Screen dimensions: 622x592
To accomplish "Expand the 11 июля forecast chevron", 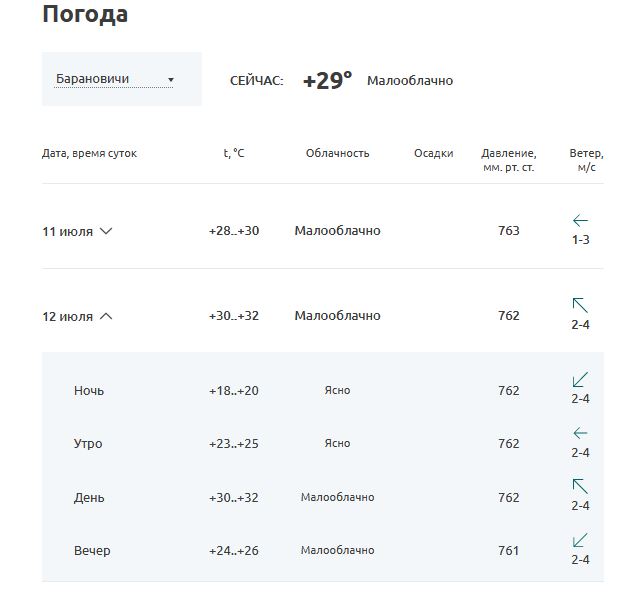I will pyautogui.click(x=106, y=231).
